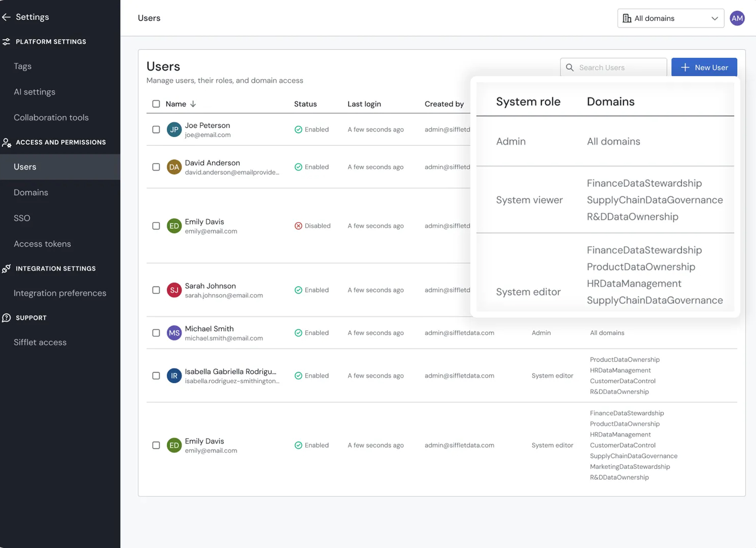Click the AM profile avatar
This screenshot has width=756, height=548.
click(737, 18)
